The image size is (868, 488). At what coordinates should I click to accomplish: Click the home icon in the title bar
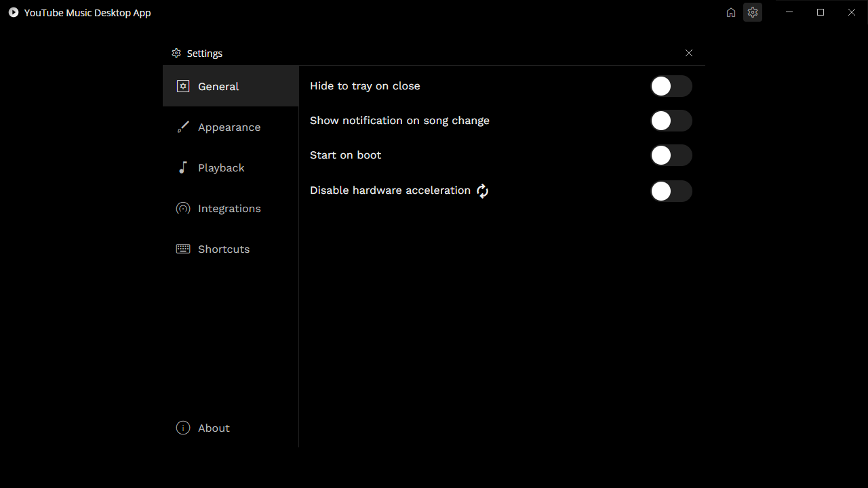[730, 12]
